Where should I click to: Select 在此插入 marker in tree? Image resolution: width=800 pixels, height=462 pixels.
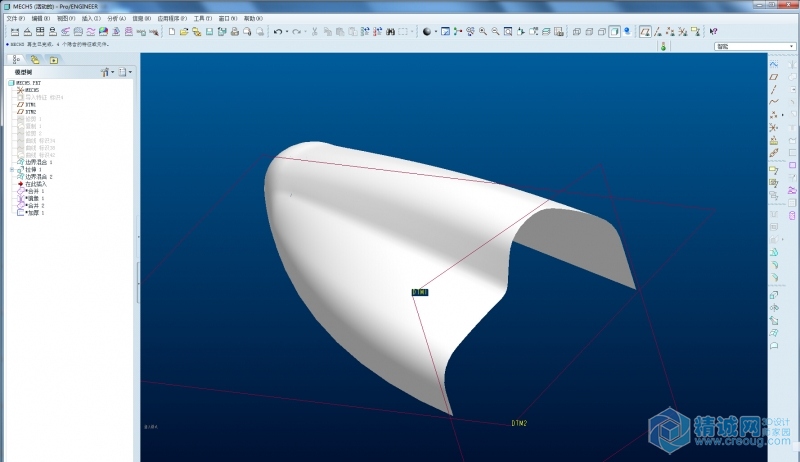pos(32,184)
